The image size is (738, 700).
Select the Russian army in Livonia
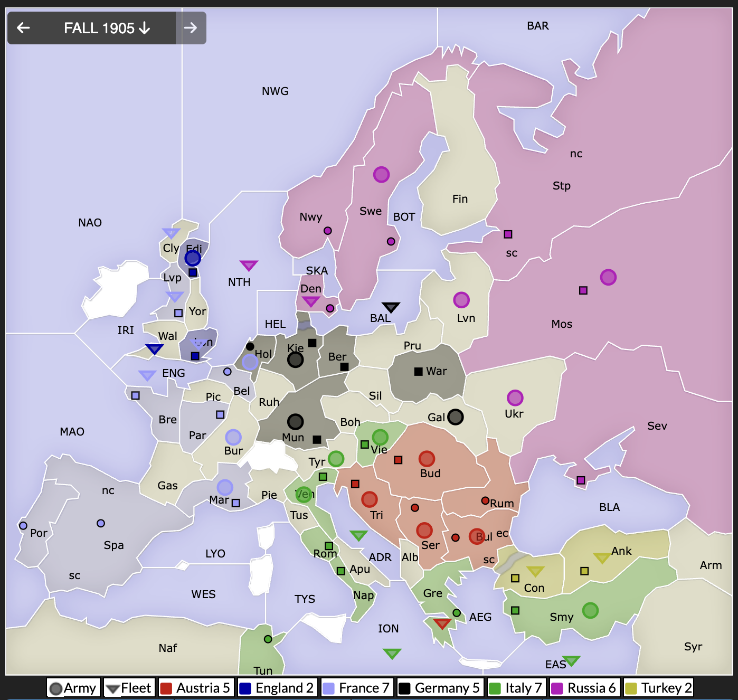click(461, 300)
